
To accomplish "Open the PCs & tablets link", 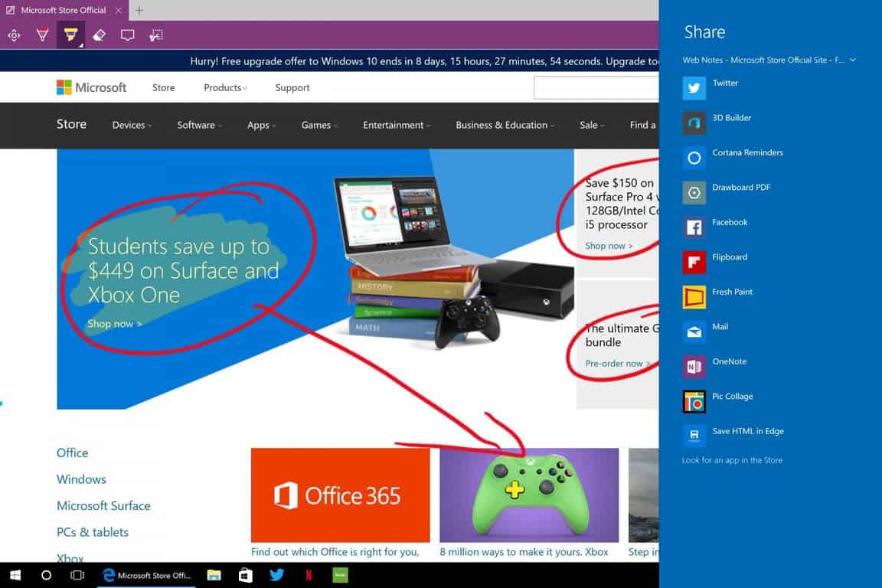I will click(92, 532).
